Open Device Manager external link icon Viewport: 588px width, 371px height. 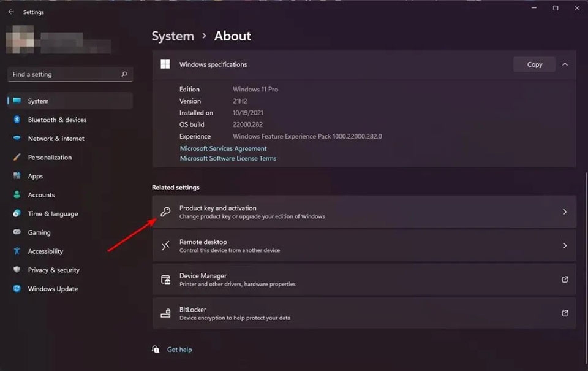pyautogui.click(x=565, y=280)
